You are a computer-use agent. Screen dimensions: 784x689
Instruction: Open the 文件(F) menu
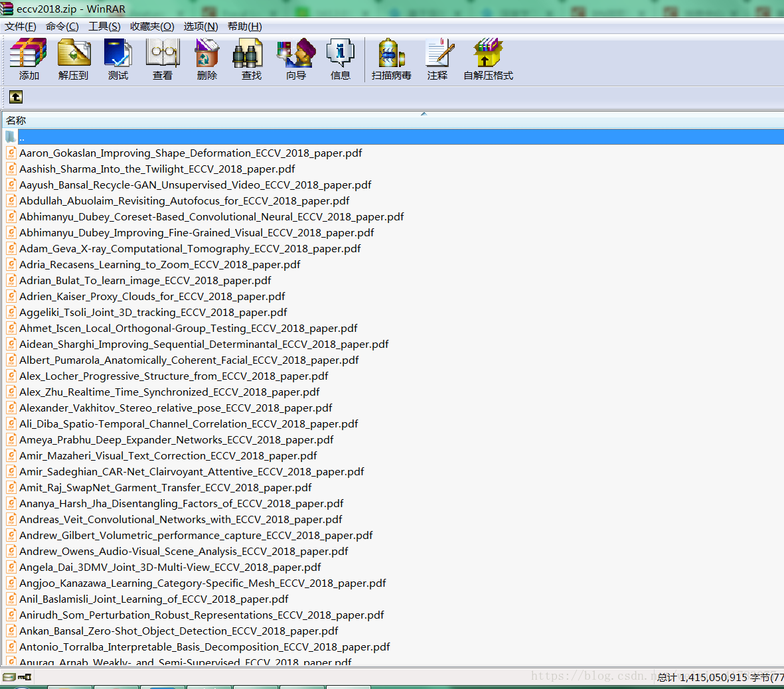pos(21,26)
